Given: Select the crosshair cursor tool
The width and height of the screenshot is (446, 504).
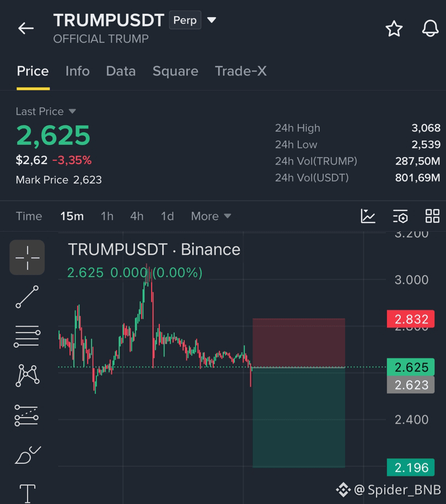Looking at the screenshot, I should pos(28,257).
